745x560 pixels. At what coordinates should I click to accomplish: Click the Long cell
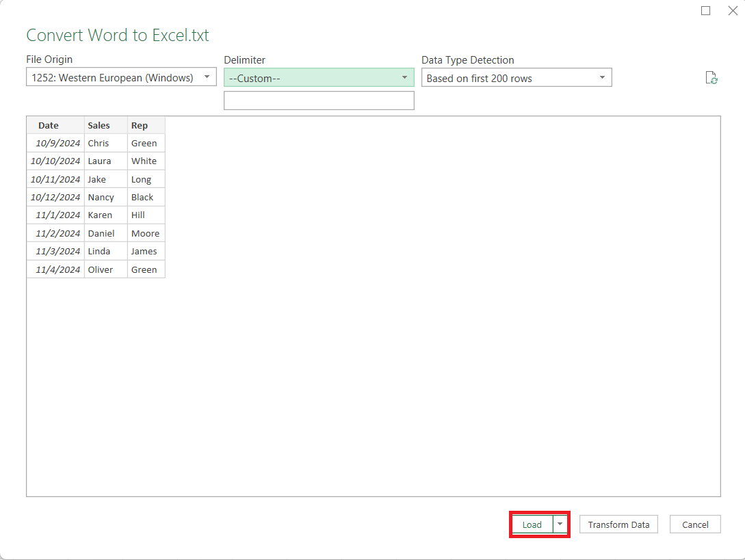[146, 179]
